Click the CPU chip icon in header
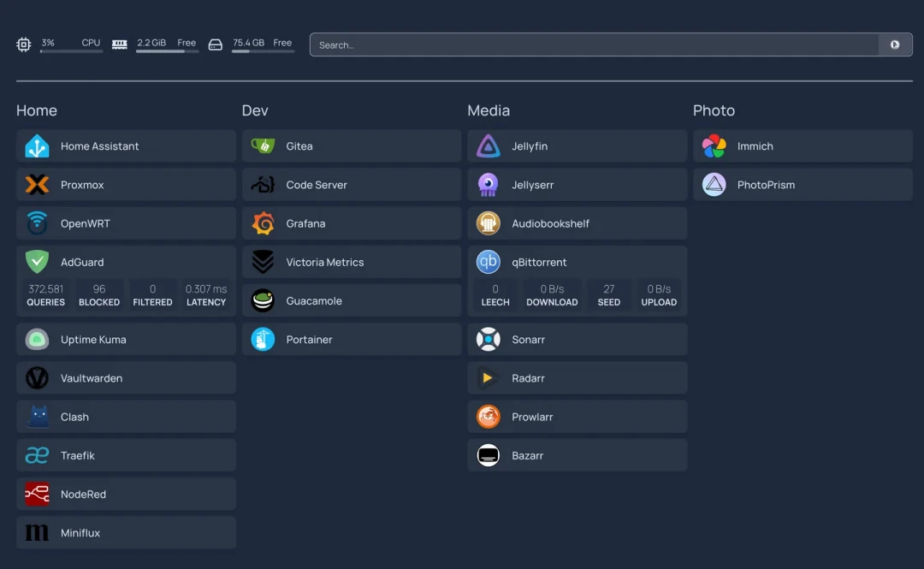924x569 pixels. click(x=24, y=44)
